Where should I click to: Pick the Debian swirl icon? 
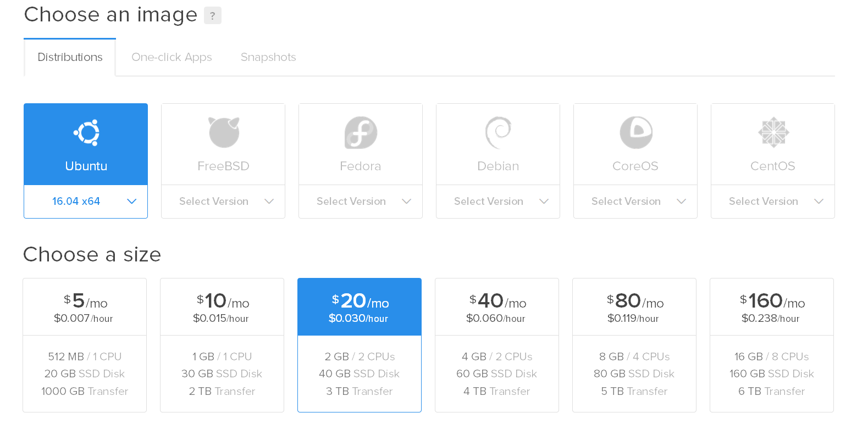pos(498,132)
